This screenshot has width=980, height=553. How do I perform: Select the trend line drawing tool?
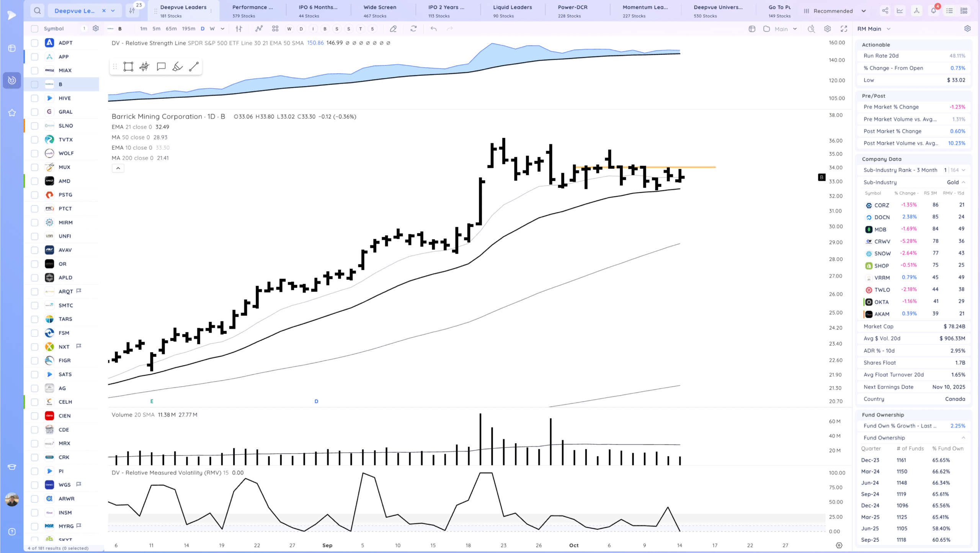[194, 67]
